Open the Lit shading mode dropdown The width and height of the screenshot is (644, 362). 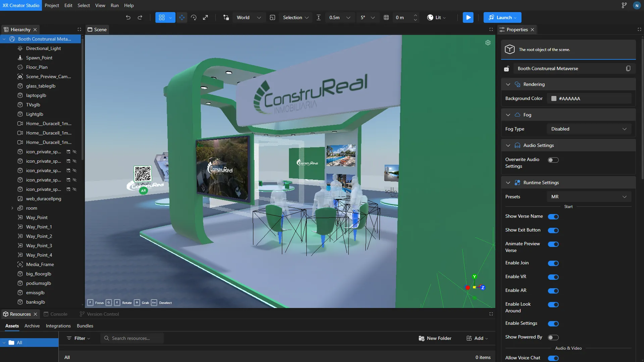[x=437, y=17]
